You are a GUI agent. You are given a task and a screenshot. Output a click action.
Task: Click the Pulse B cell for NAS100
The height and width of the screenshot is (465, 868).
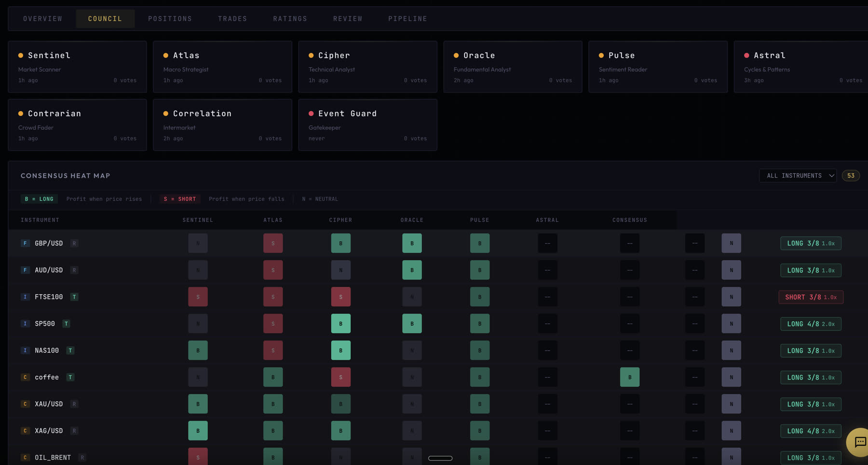(480, 350)
